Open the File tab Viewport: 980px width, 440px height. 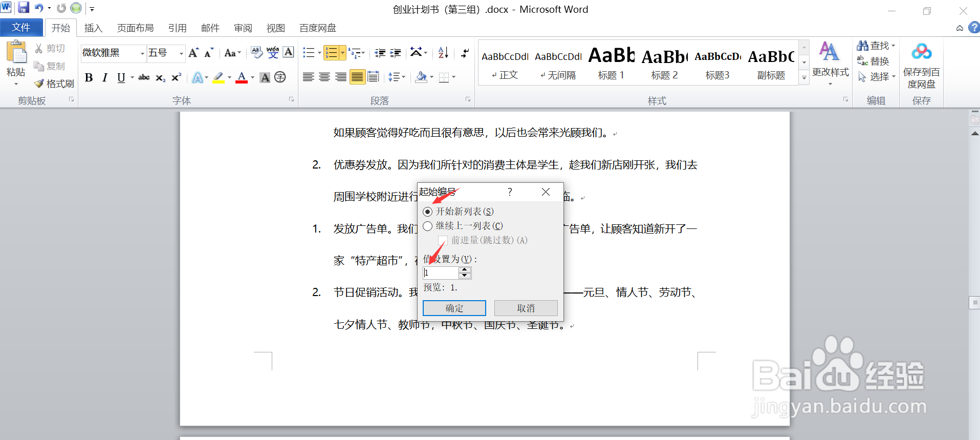click(21, 28)
